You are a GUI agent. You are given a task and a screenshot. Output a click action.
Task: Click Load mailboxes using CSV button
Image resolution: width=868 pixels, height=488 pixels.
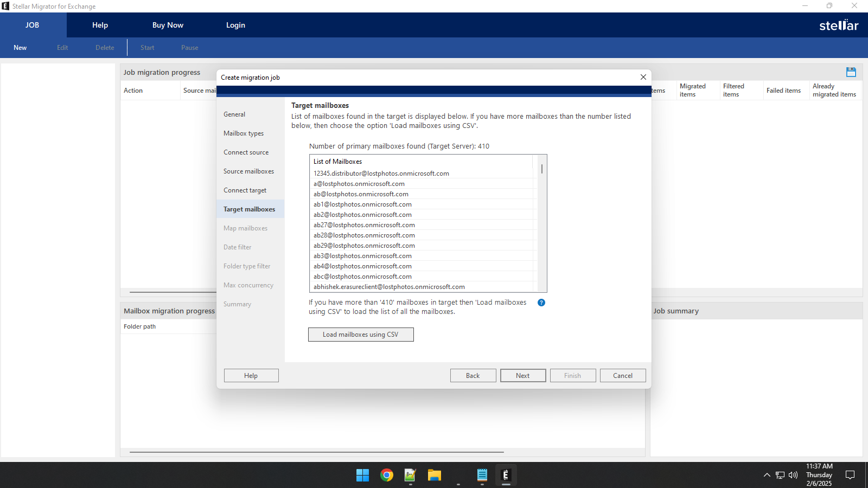coord(361,335)
